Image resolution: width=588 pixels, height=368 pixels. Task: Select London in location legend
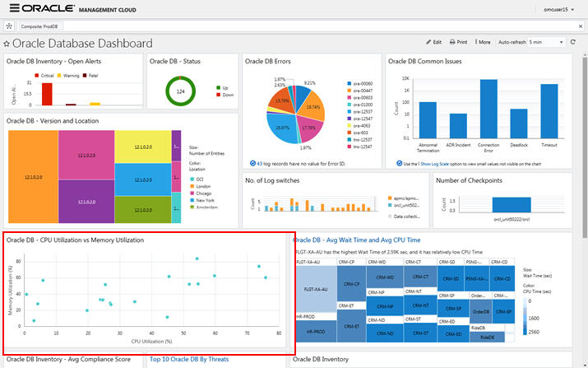point(201,186)
